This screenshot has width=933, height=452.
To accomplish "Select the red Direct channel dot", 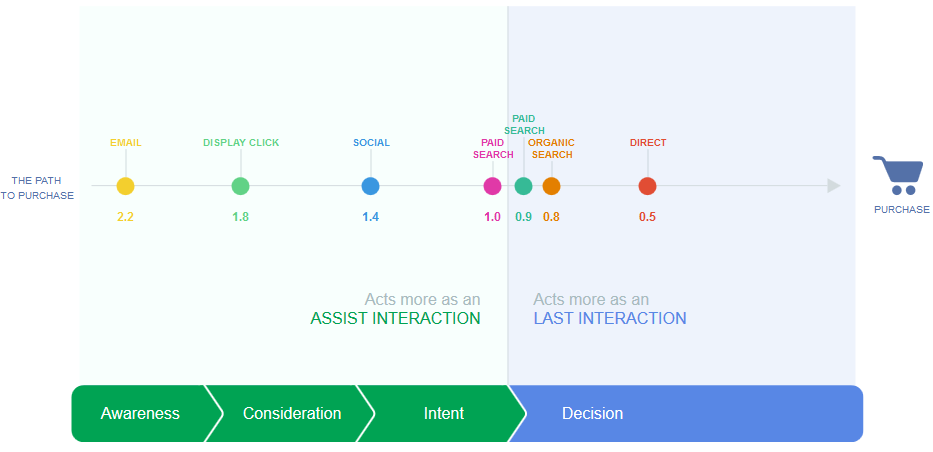I will pyautogui.click(x=647, y=186).
